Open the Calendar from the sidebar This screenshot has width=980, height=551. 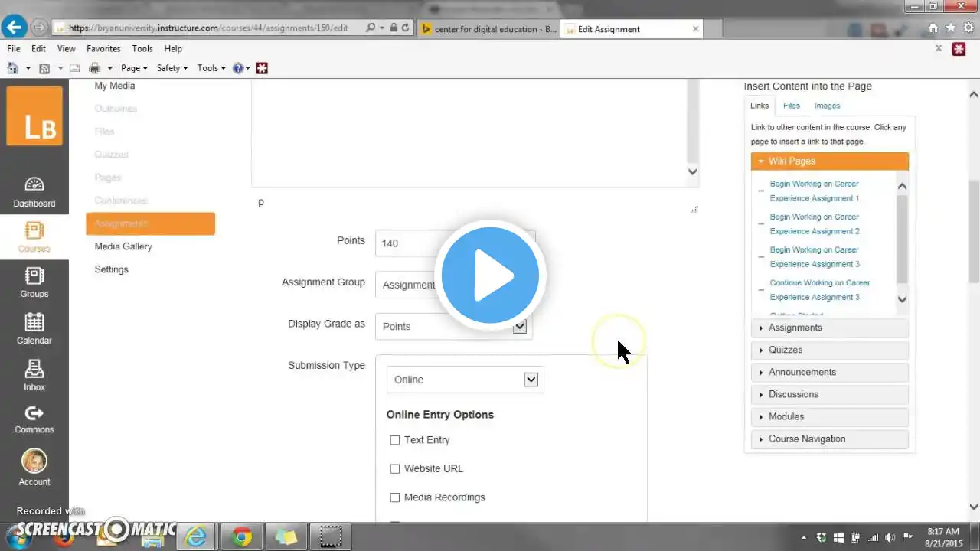pos(34,329)
